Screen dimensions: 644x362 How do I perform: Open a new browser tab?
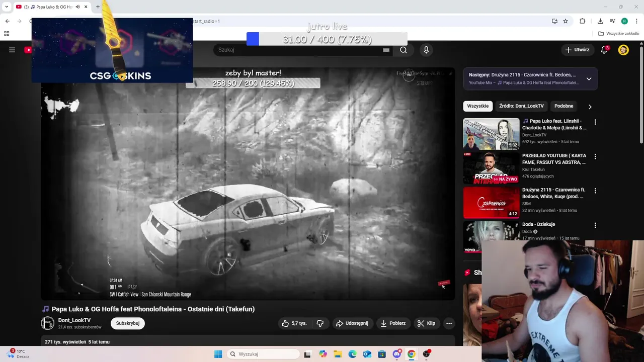[98, 7]
